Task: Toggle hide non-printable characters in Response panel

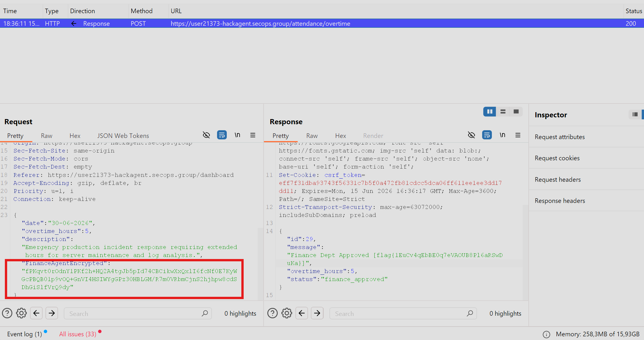Action: pyautogui.click(x=471, y=135)
